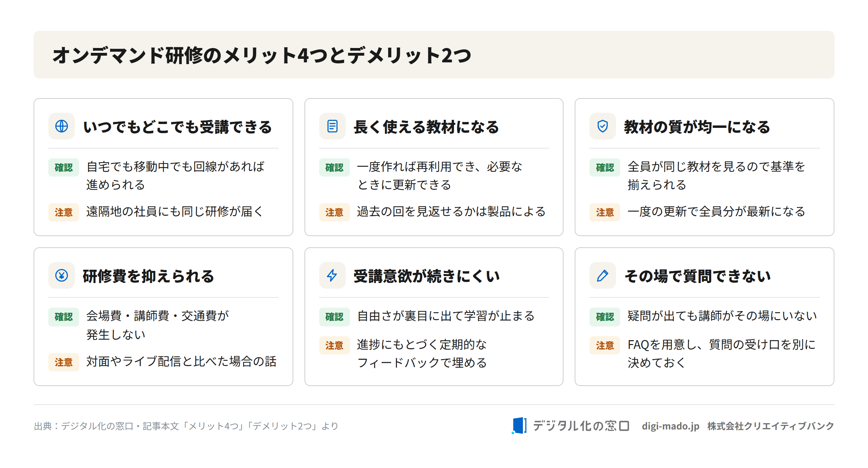Click the orange 注意 badge next to 遠隔地の社員にも
The width and height of the screenshot is (868, 468).
pos(64,212)
